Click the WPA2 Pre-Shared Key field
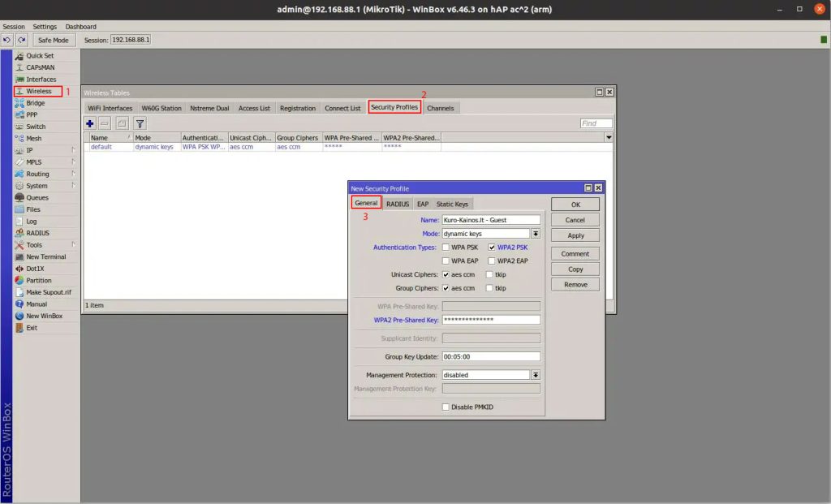 tap(491, 320)
